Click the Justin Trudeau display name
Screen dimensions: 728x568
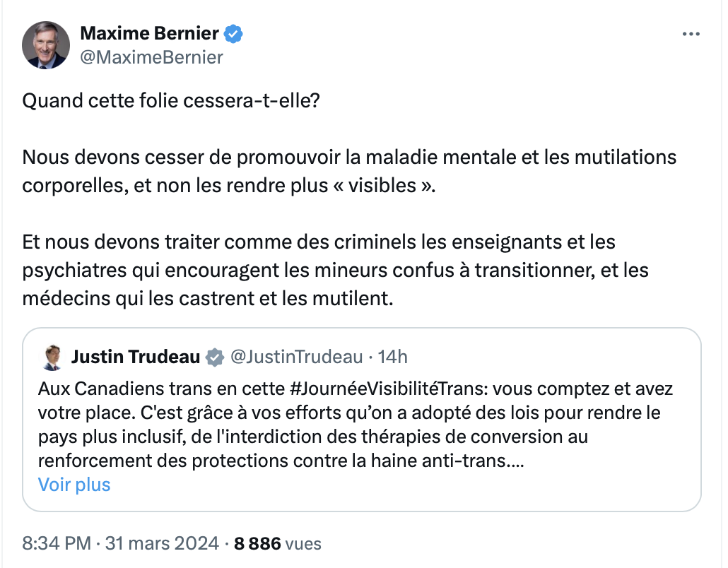coord(136,357)
